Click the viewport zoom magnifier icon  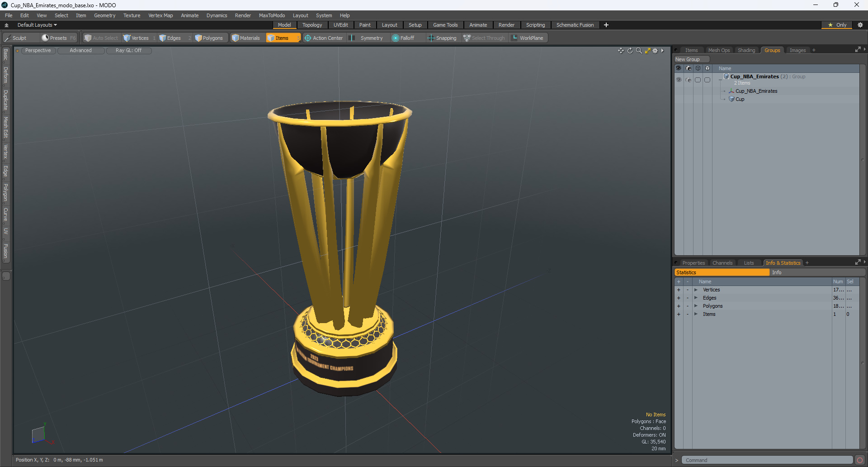tap(639, 51)
